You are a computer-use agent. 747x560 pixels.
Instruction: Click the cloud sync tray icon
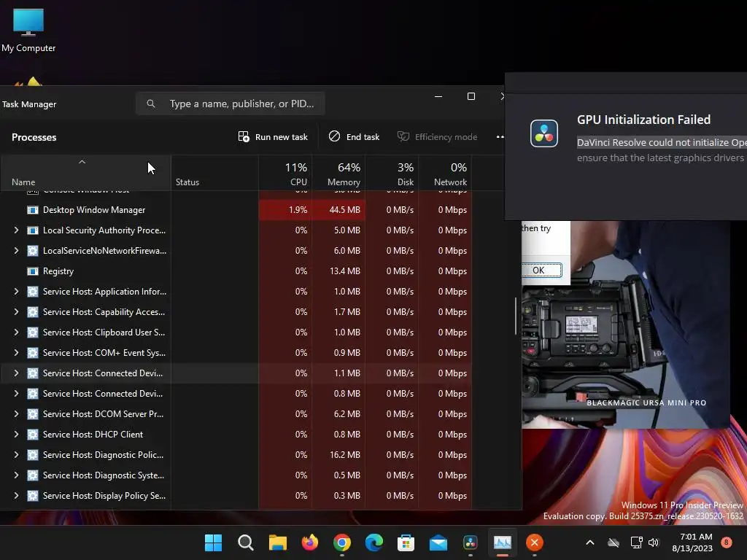tap(614, 542)
